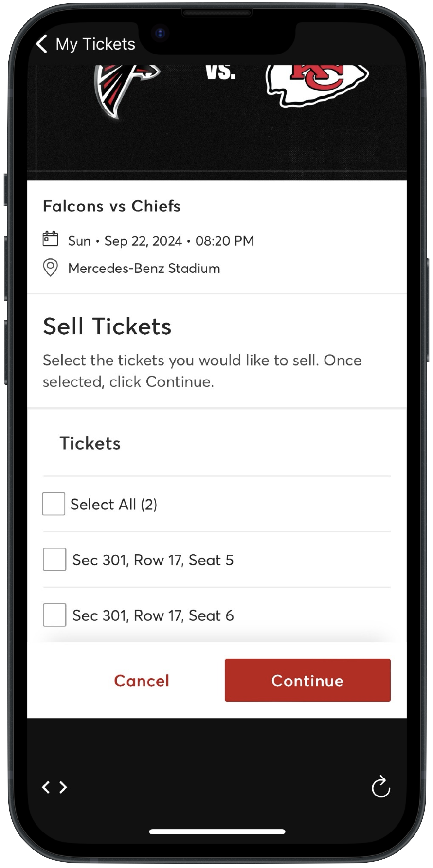Tap the Sec 301, Row 17, Seat 6 label
This screenshot has height=868, width=433.
pyautogui.click(x=153, y=615)
